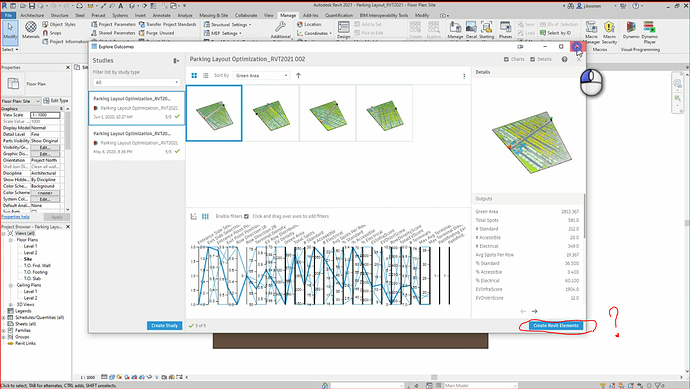The image size is (690, 389).
Task: Open Design Options tool
Action: pos(344,30)
